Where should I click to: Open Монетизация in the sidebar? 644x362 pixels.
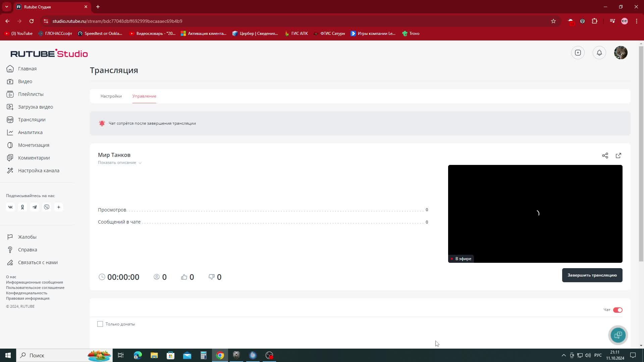click(x=34, y=145)
